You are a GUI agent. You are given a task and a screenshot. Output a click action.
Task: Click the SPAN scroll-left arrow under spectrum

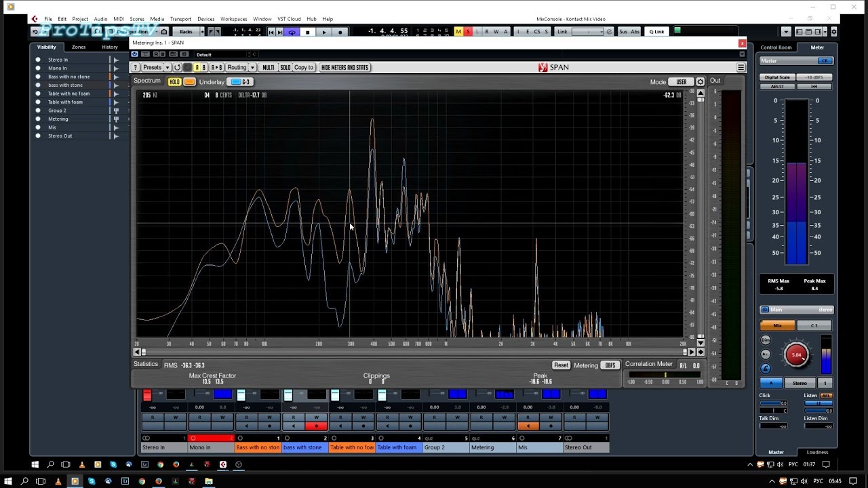pyautogui.click(x=136, y=352)
